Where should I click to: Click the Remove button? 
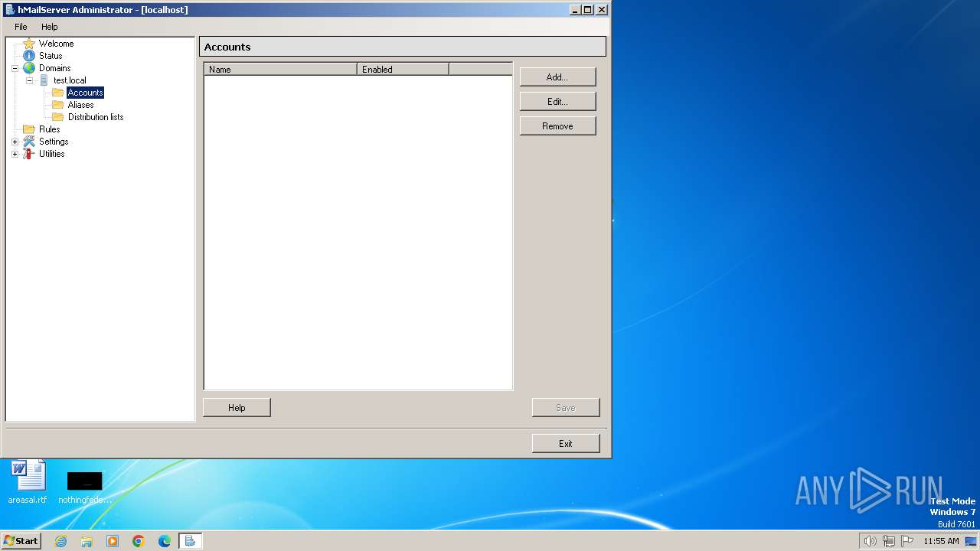(557, 126)
